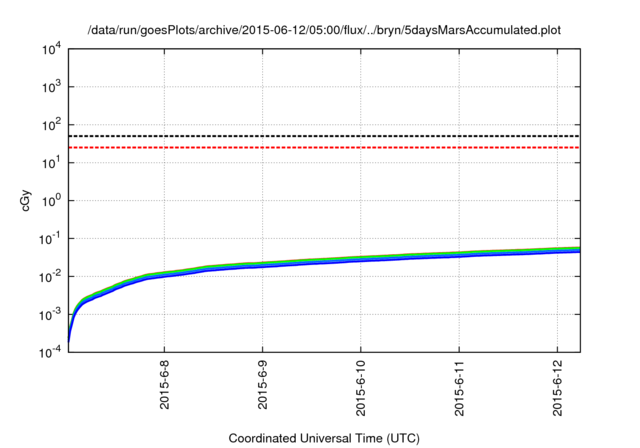The image size is (640, 448).
Task: Click the 10^1 y-axis tick label
Action: [51, 163]
